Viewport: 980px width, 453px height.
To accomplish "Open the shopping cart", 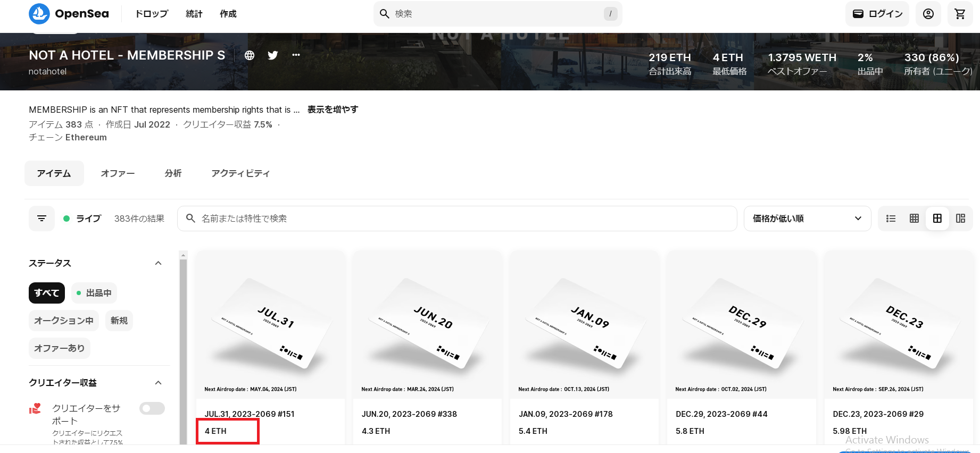I will [x=960, y=14].
